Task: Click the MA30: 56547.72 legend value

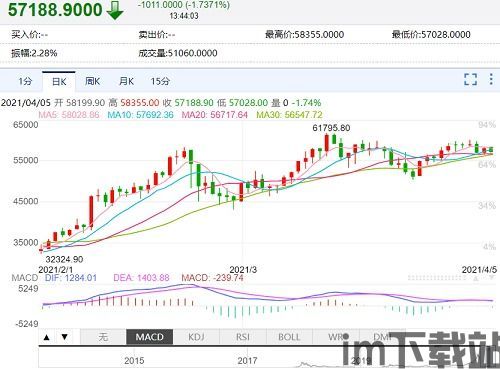Action: 289,115
